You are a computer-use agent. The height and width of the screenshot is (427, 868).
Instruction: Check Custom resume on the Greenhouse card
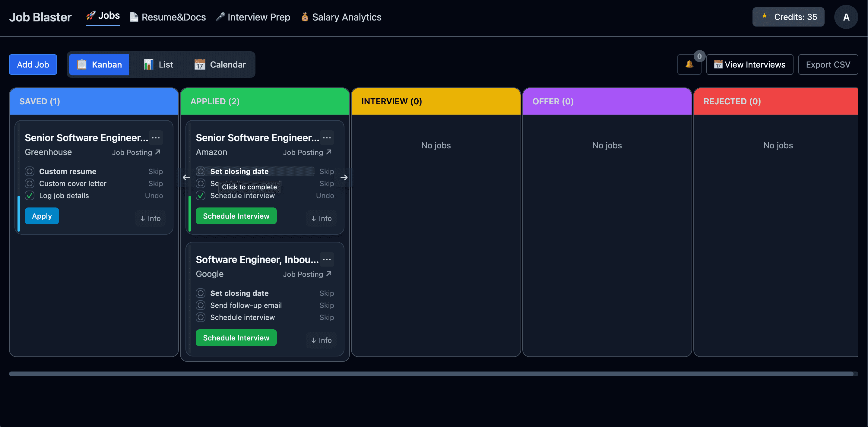tap(30, 171)
